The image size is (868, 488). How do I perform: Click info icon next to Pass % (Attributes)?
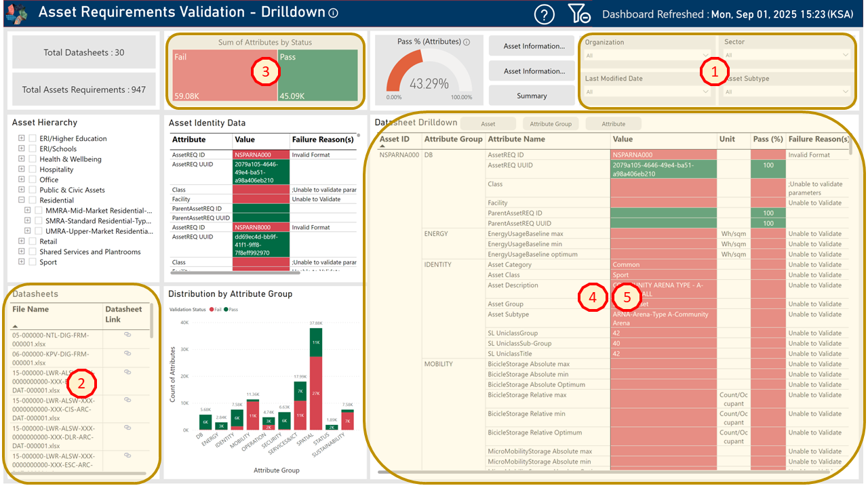tap(467, 42)
